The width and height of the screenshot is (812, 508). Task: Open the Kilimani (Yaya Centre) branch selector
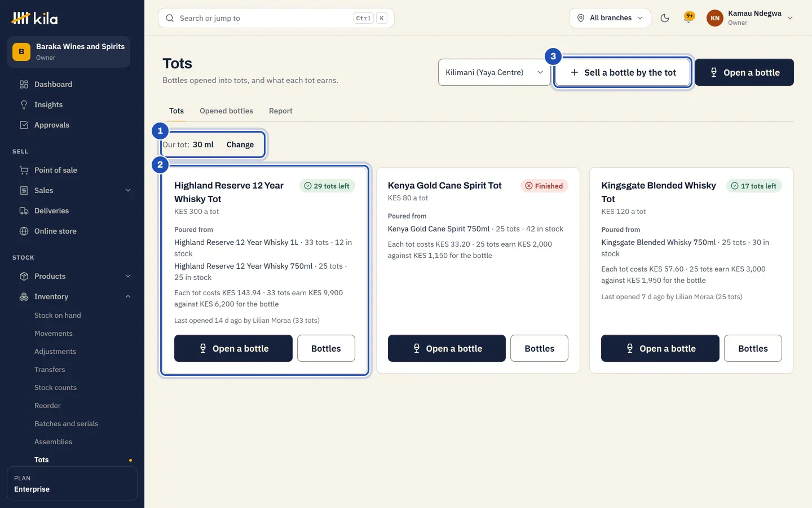pos(494,72)
